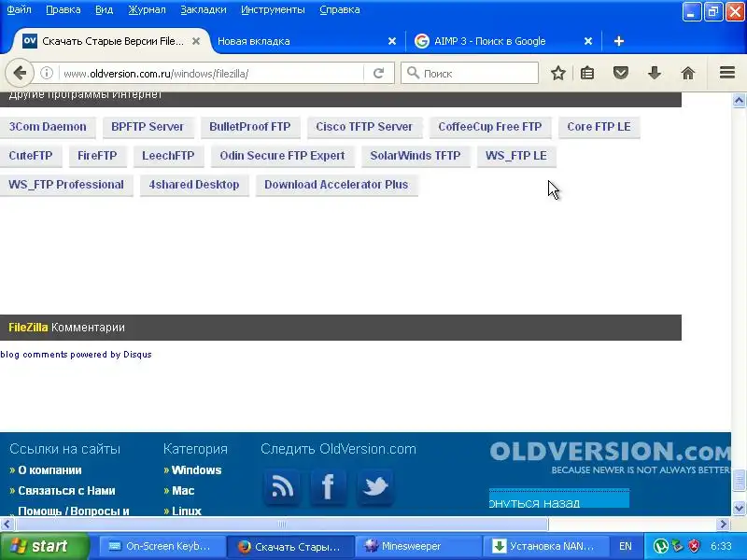Image resolution: width=747 pixels, height=560 pixels.
Task: Switch to Minesweeper taskbar item
Action: [417, 546]
